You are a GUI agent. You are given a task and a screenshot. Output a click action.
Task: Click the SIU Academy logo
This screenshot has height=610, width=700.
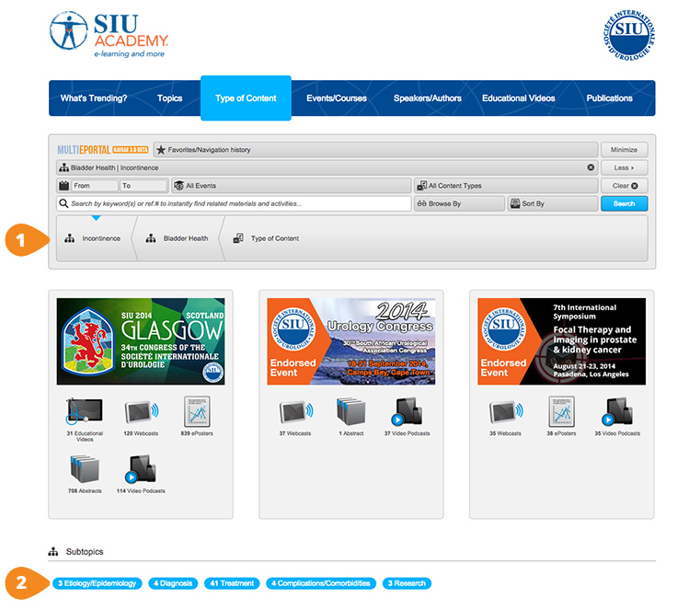[109, 35]
